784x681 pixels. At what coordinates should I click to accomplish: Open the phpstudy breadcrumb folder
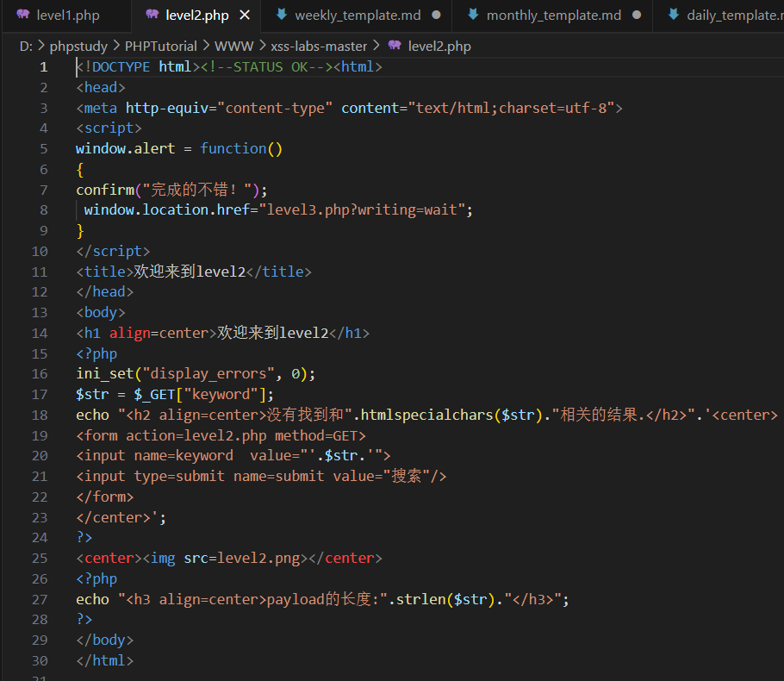pyautogui.click(x=78, y=47)
